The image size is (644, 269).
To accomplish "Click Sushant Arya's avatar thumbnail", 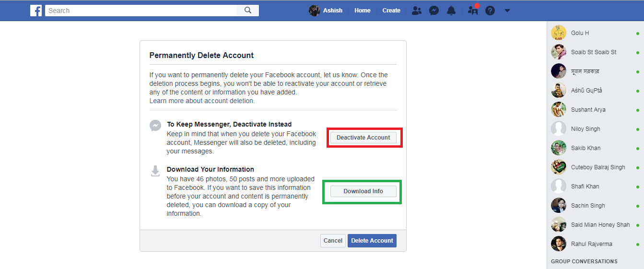I will pos(559,110).
